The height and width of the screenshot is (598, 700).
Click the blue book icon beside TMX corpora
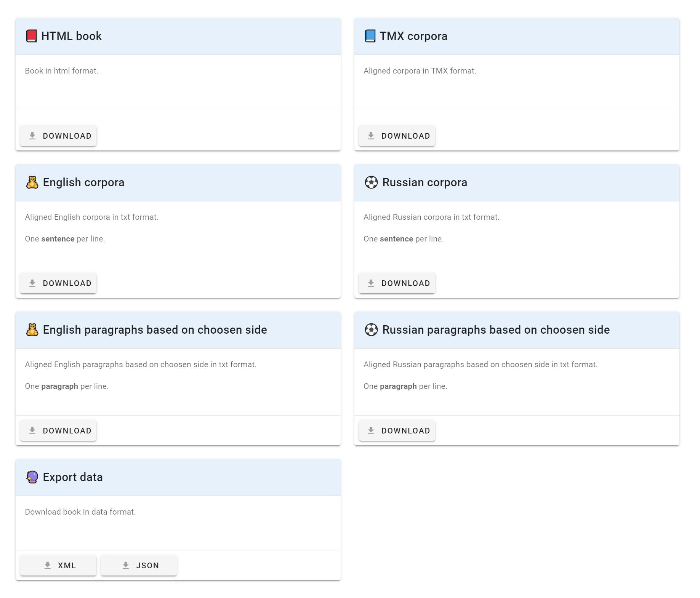click(x=370, y=36)
